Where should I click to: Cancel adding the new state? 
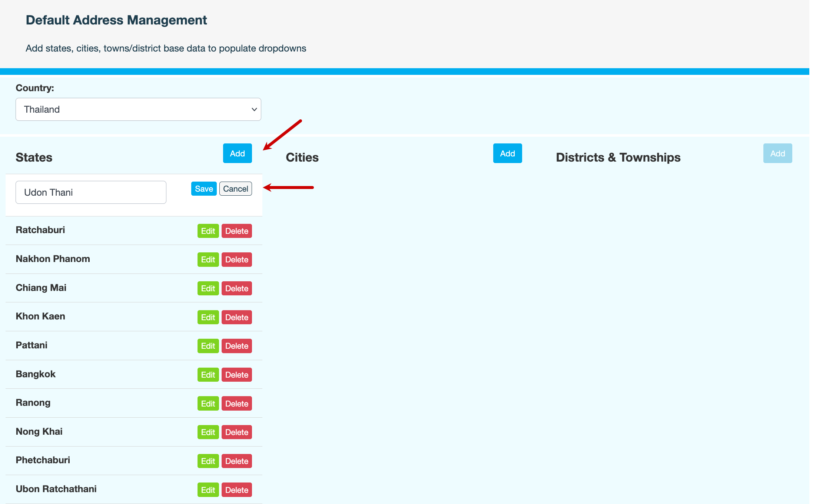coord(235,189)
